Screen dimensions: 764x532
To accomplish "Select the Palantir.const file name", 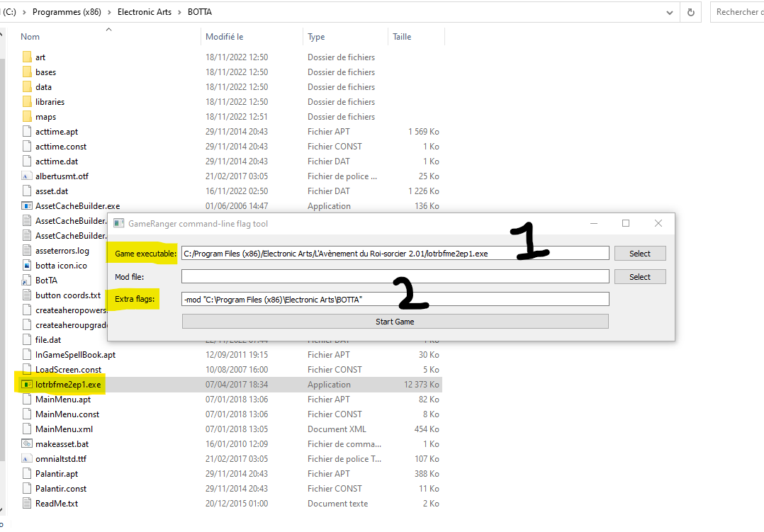I will (61, 489).
